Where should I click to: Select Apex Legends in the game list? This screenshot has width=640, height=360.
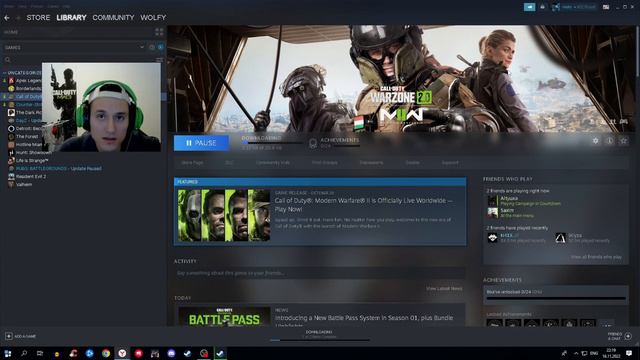[x=28, y=80]
